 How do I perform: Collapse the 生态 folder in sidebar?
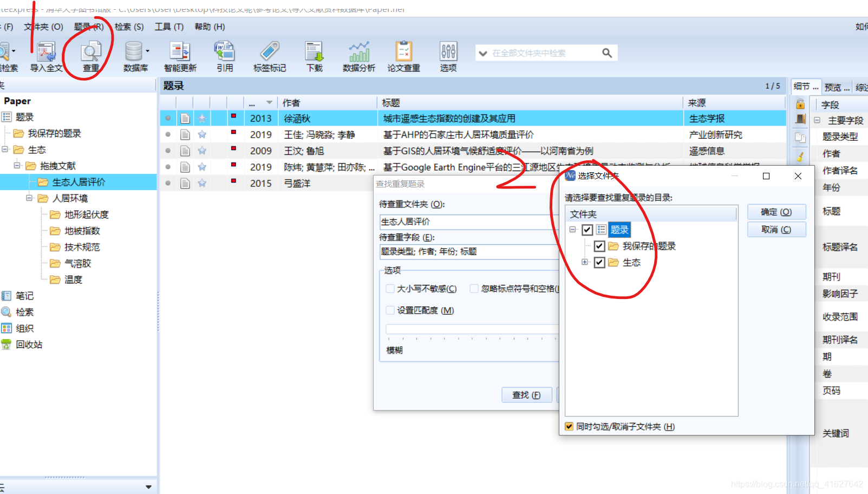click(x=5, y=149)
